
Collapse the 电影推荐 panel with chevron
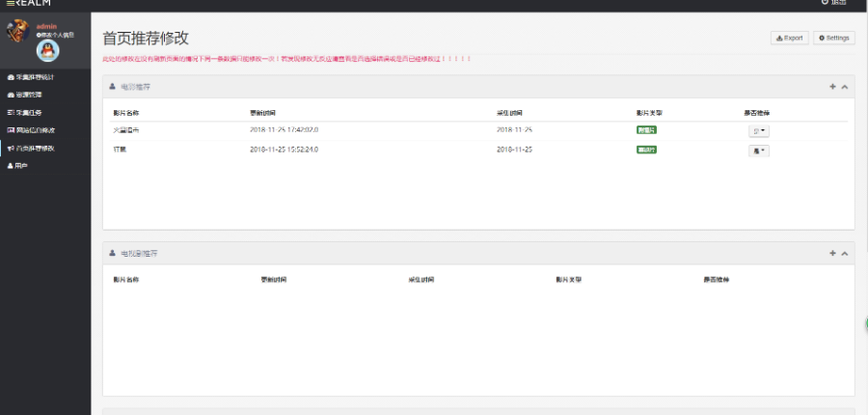(845, 87)
